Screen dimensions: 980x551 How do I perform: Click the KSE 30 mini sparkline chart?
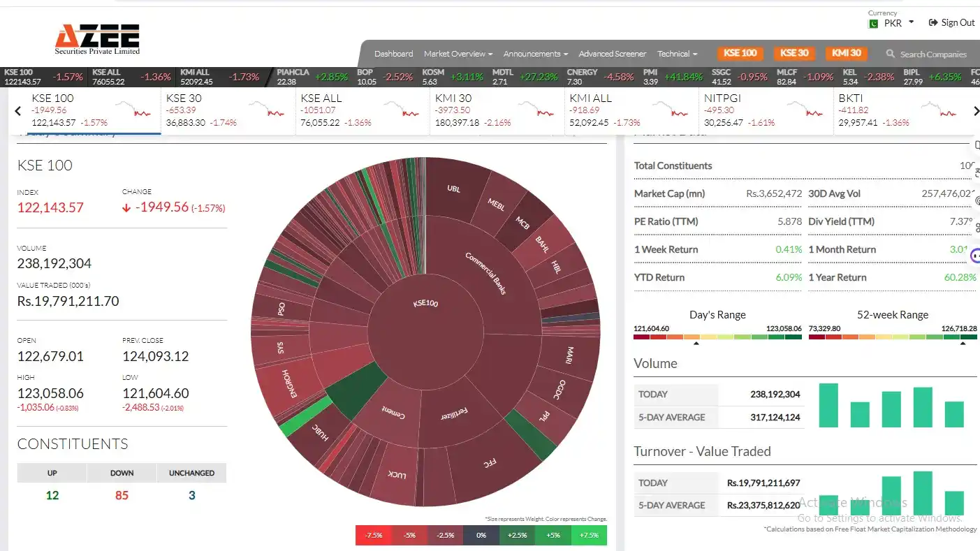pyautogui.click(x=266, y=108)
